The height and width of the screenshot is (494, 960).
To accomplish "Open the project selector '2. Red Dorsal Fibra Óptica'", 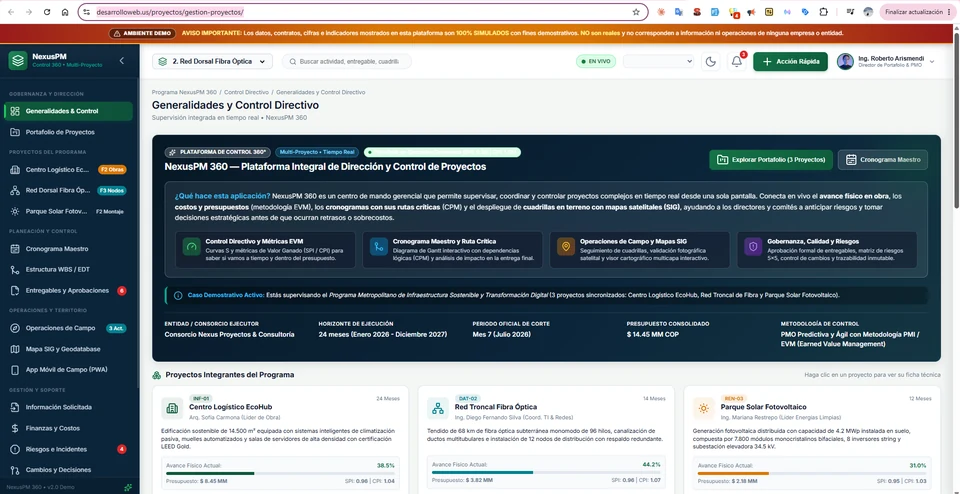I will (212, 61).
